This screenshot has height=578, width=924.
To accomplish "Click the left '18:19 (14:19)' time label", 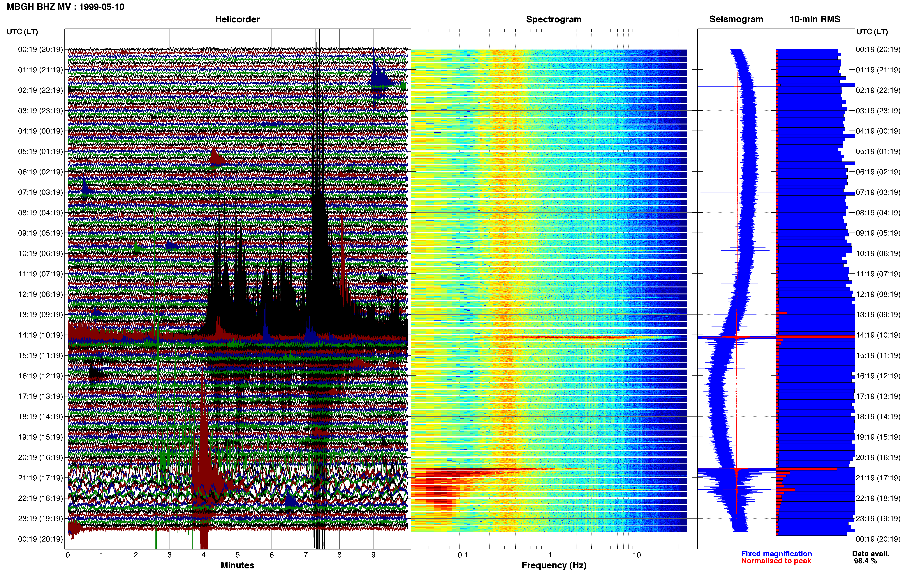I will [x=41, y=417].
